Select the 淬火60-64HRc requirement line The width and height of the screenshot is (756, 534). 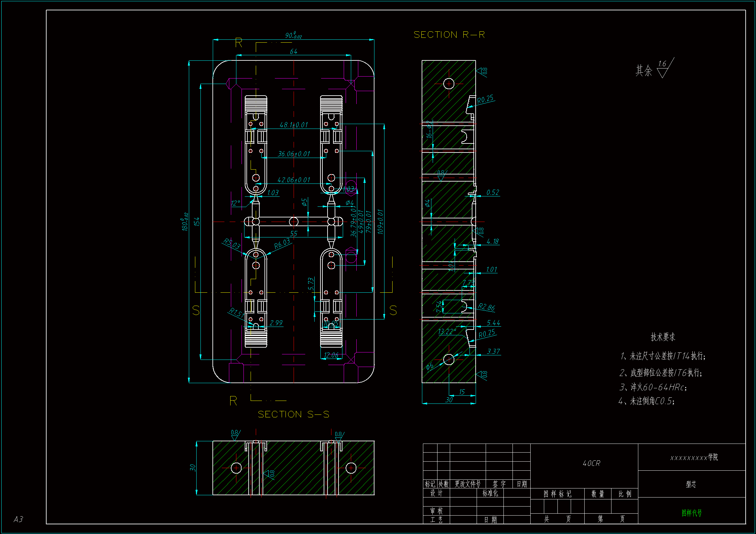point(653,387)
